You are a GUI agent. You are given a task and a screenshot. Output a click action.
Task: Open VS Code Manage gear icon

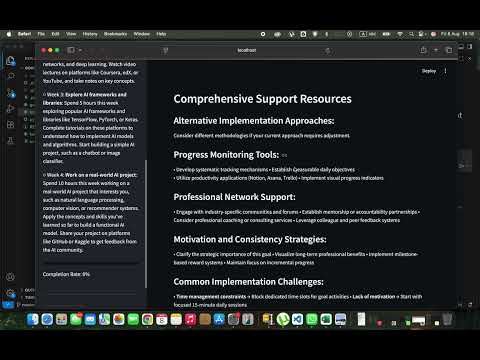pyautogui.click(x=11, y=293)
